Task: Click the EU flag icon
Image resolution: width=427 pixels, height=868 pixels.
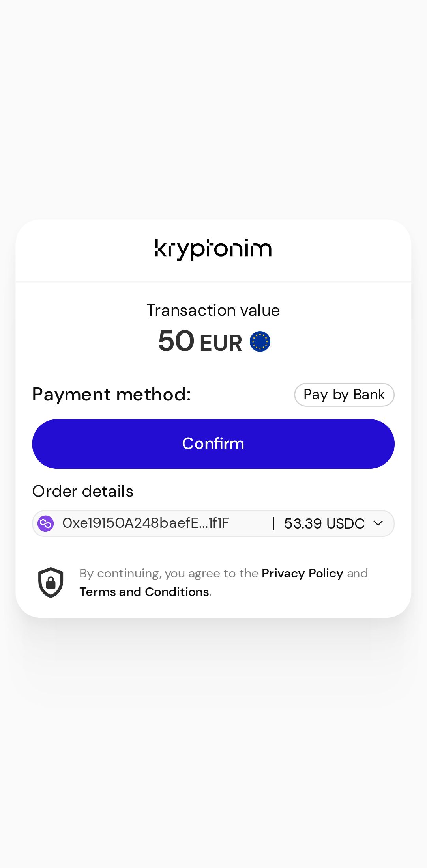Action: point(260,341)
